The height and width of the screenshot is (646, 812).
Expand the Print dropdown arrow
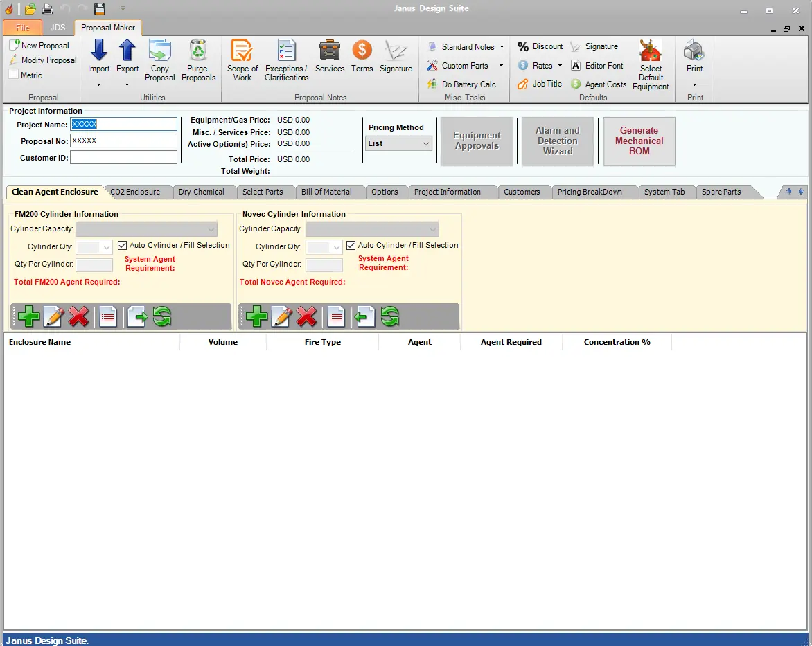[x=694, y=85]
